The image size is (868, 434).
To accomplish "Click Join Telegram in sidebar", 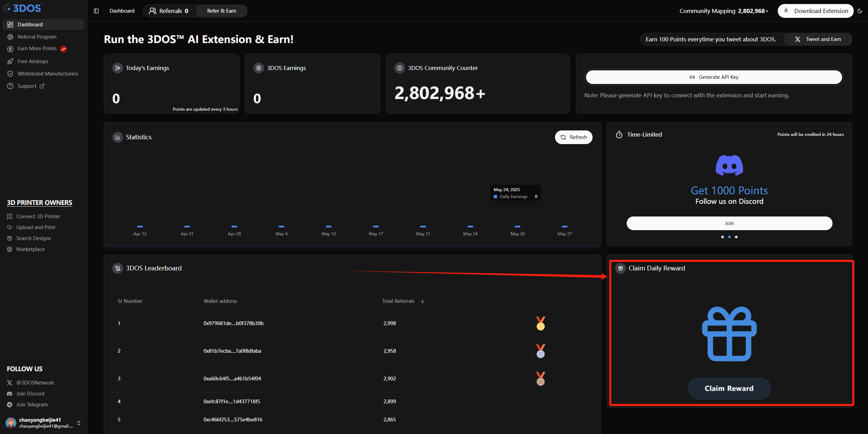I will pos(32,405).
